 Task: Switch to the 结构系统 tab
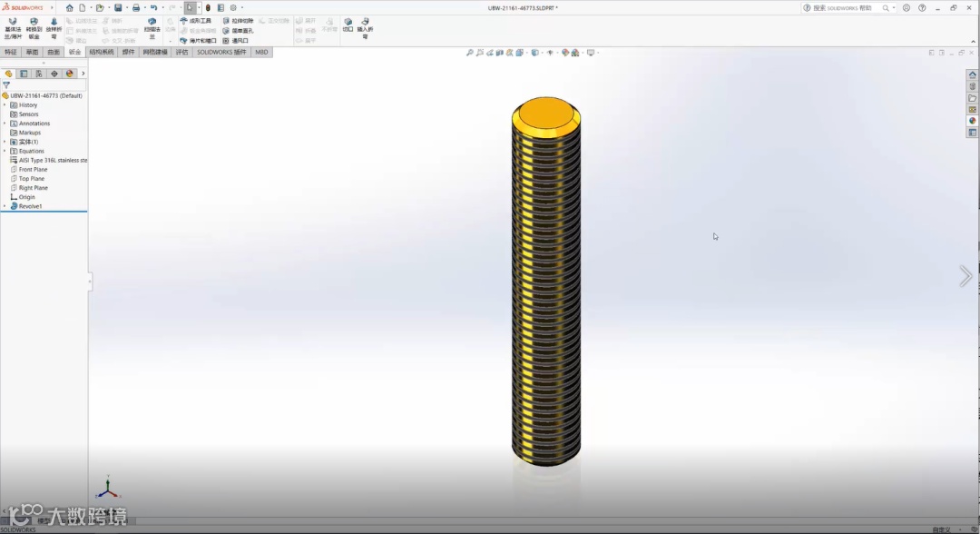(102, 53)
